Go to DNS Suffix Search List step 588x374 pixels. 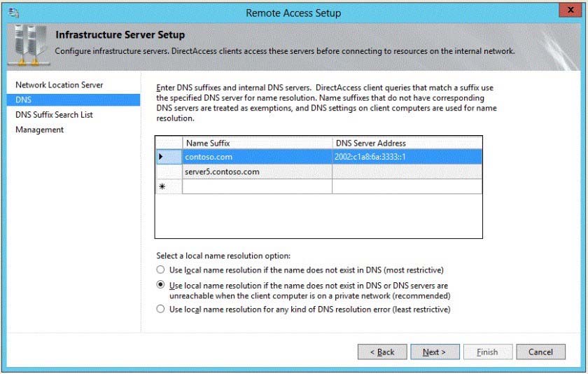(54, 115)
